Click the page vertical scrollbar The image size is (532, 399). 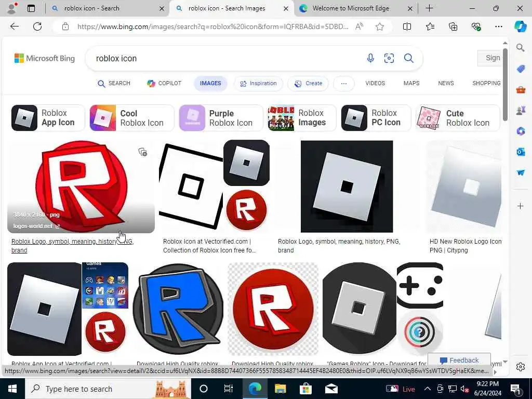click(505, 84)
